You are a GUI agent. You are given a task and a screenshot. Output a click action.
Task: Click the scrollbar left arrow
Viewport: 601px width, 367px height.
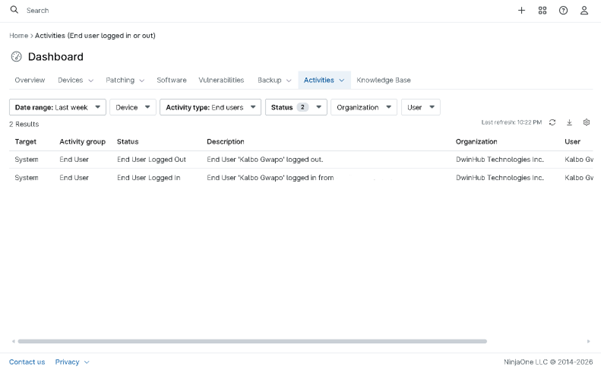13,341
